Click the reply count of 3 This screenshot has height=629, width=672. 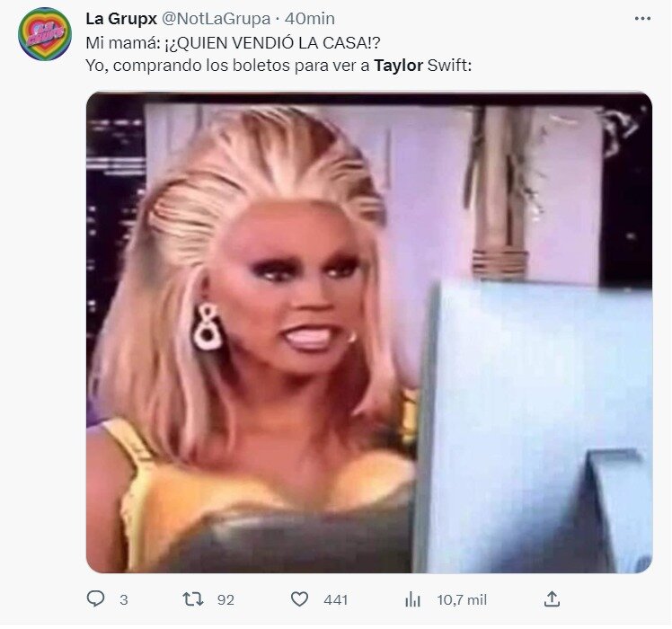click(124, 600)
